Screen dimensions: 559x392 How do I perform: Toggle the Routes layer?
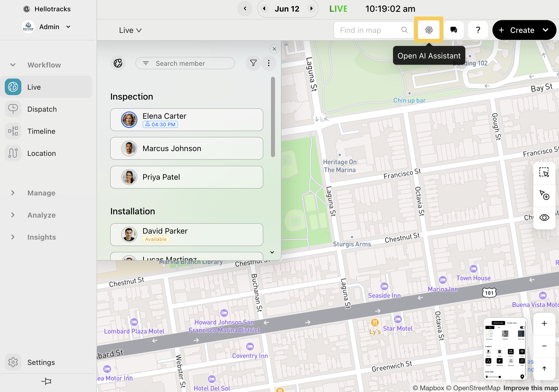click(488, 361)
